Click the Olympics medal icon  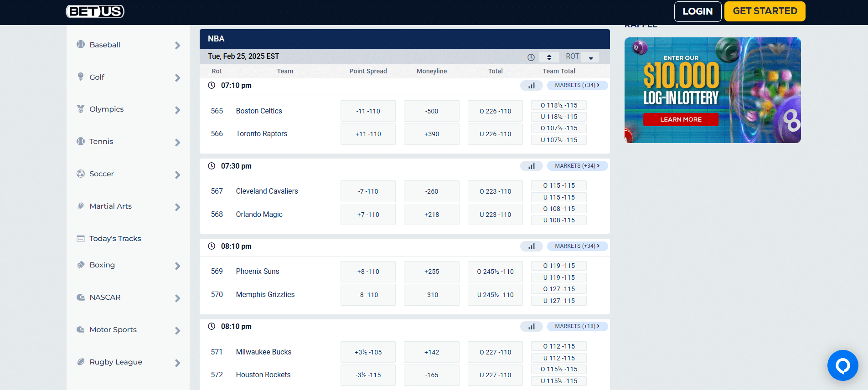[x=81, y=109]
